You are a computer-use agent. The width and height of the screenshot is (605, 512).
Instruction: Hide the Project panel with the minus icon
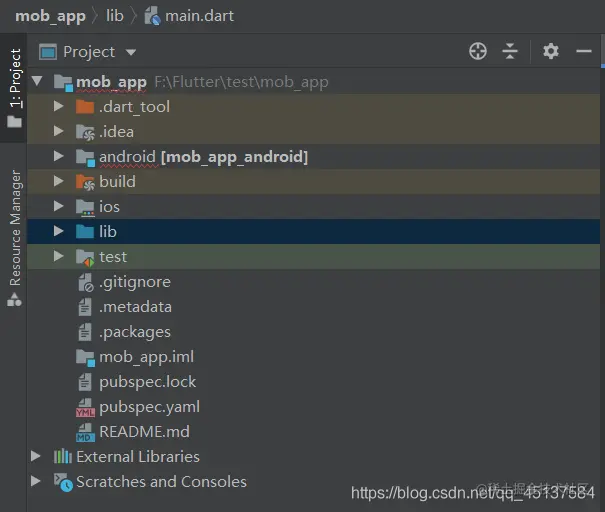[584, 51]
